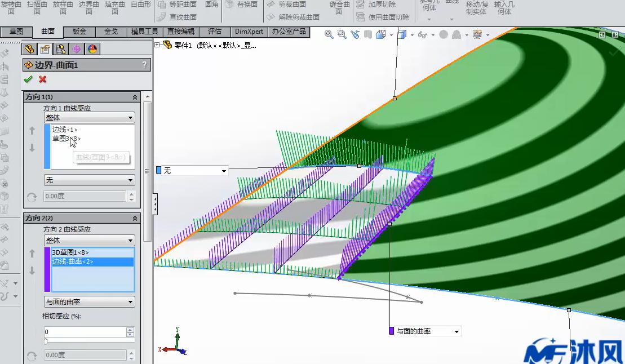Click 边界曲面 boundary surface tool
The height and width of the screenshot is (364, 625).
89,7
